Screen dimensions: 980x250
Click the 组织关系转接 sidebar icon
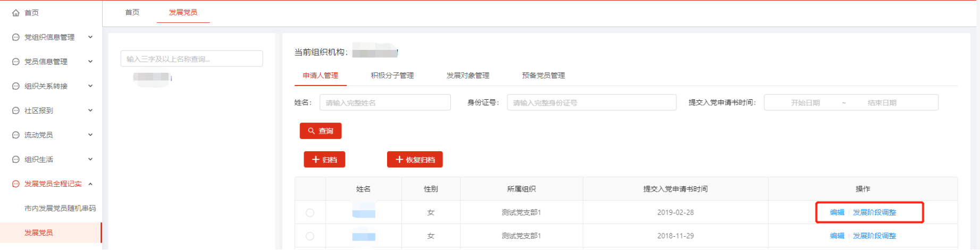[x=15, y=86]
